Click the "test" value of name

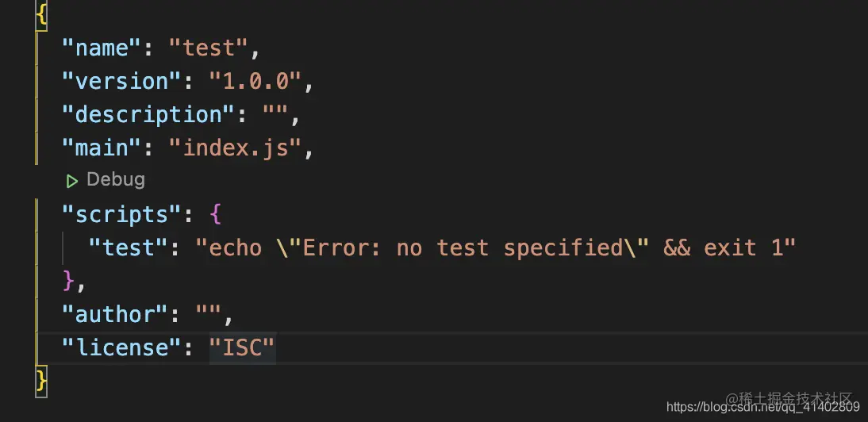coord(209,48)
